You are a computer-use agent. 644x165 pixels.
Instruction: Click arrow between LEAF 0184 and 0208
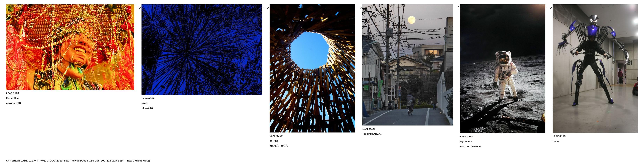coord(138,7)
